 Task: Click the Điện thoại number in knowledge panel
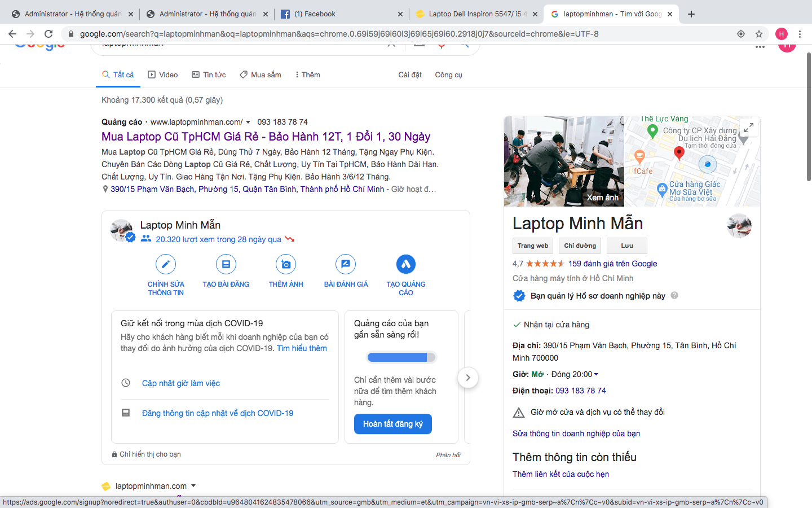click(580, 391)
